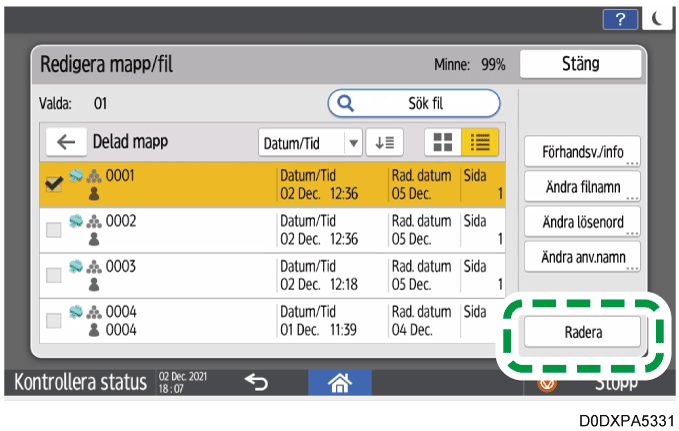679x431 pixels.
Task: Close the dialog with Stäng
Action: pyautogui.click(x=580, y=64)
